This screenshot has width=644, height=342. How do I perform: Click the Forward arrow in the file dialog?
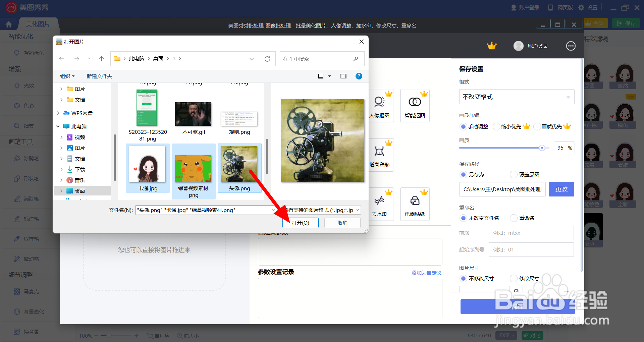(x=77, y=59)
